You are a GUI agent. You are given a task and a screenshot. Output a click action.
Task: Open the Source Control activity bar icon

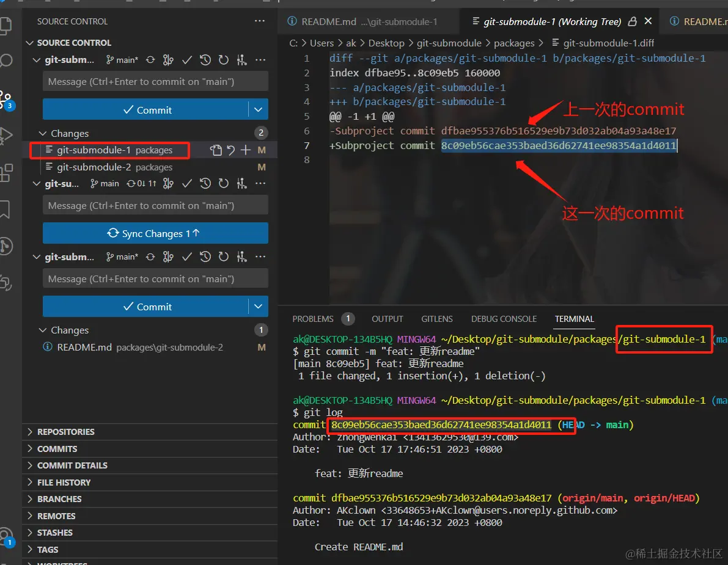tap(6, 99)
